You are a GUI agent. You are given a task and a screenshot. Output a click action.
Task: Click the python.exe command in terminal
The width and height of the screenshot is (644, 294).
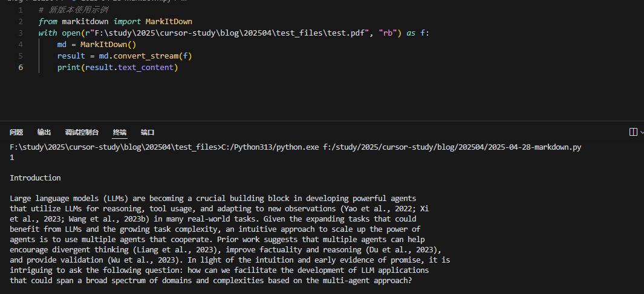(270, 147)
